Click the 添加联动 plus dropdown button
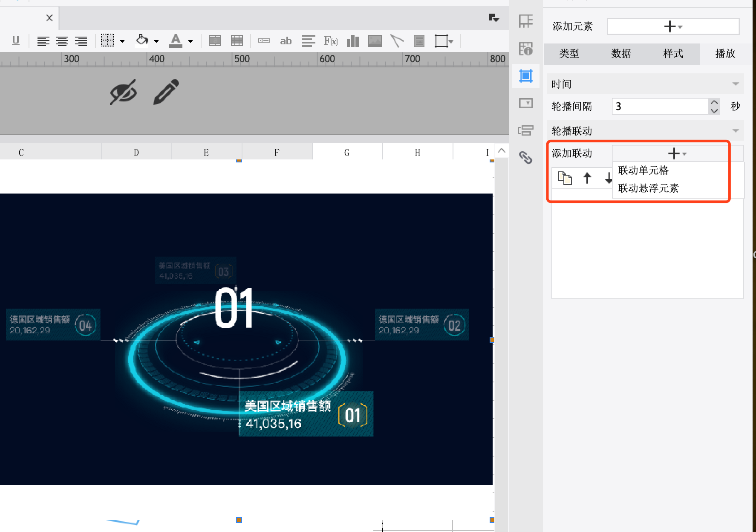 click(x=677, y=153)
